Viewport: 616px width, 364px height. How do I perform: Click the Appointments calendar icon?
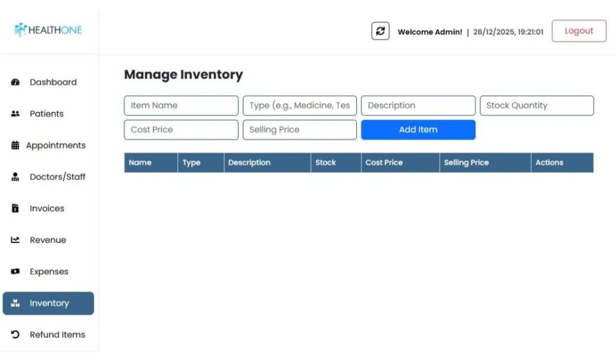click(x=16, y=146)
